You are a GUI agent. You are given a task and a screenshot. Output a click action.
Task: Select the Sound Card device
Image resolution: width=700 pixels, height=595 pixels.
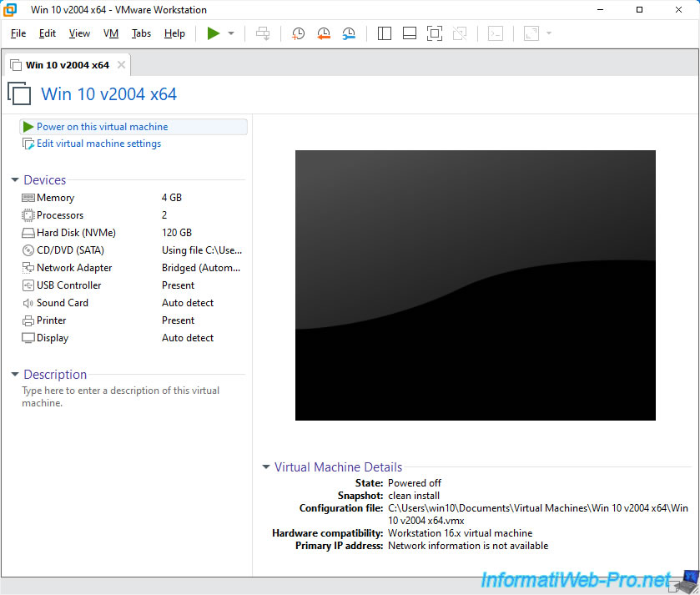tap(133, 303)
